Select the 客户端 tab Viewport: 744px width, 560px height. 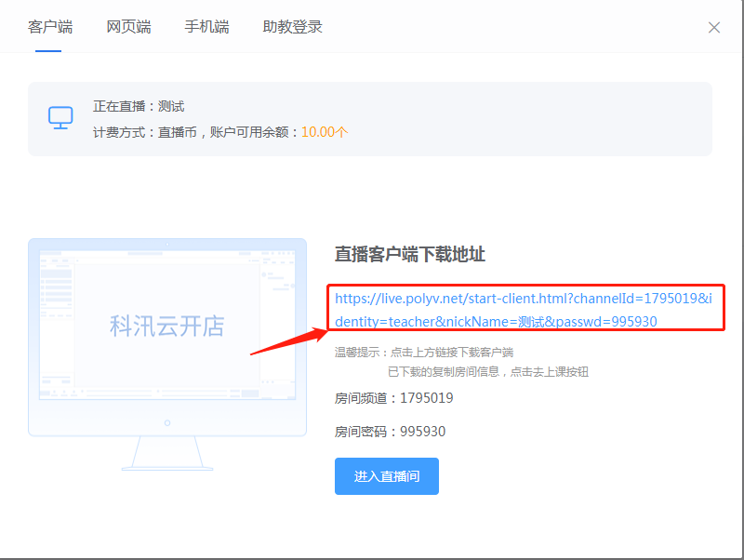pyautogui.click(x=49, y=27)
